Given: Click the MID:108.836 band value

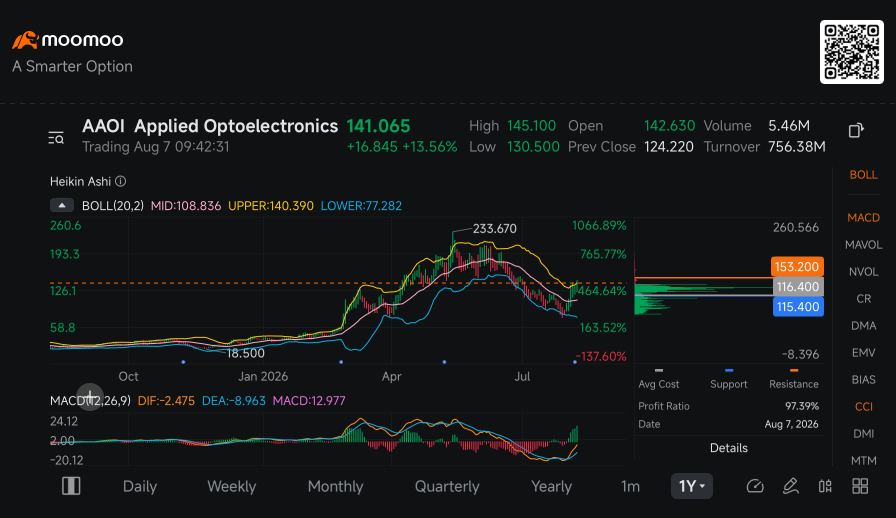Looking at the screenshot, I should (186, 206).
